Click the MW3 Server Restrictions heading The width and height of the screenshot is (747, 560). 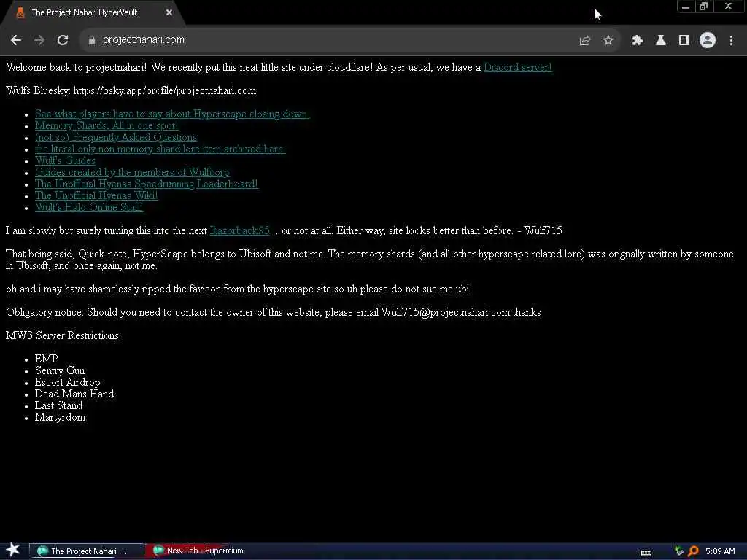[63, 335]
